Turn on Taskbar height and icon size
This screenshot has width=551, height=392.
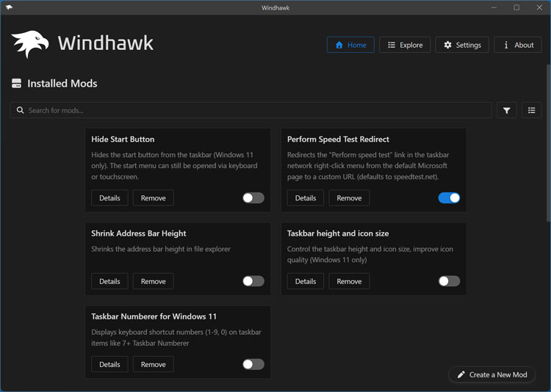[449, 281]
